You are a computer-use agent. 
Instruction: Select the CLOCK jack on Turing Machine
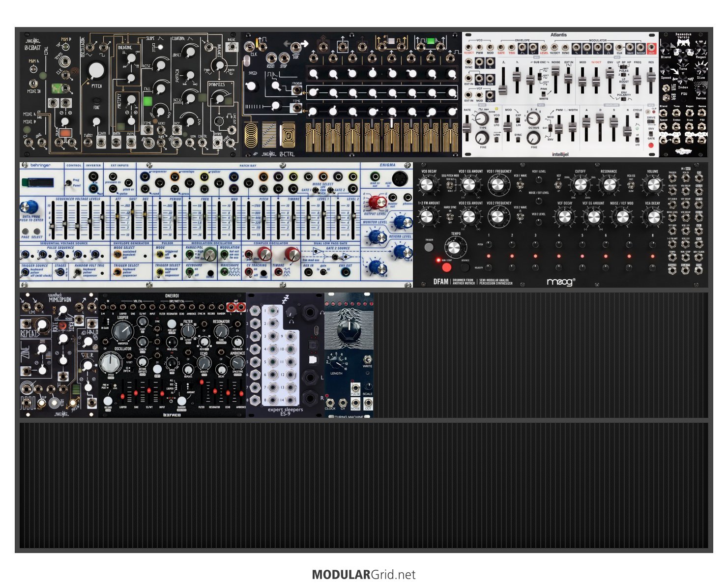point(330,403)
